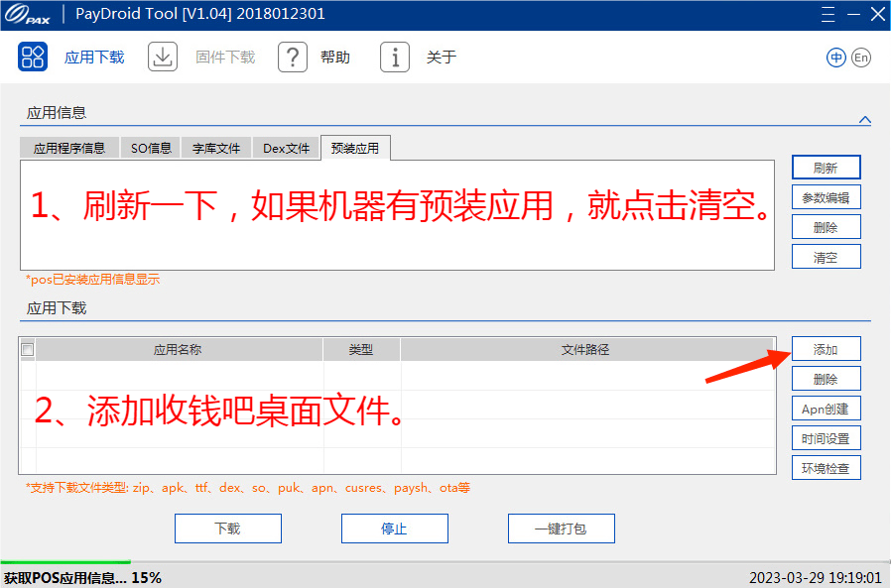This screenshot has height=588, width=891.
Task: Click the PAX logo in title bar
Action: pyautogui.click(x=27, y=14)
